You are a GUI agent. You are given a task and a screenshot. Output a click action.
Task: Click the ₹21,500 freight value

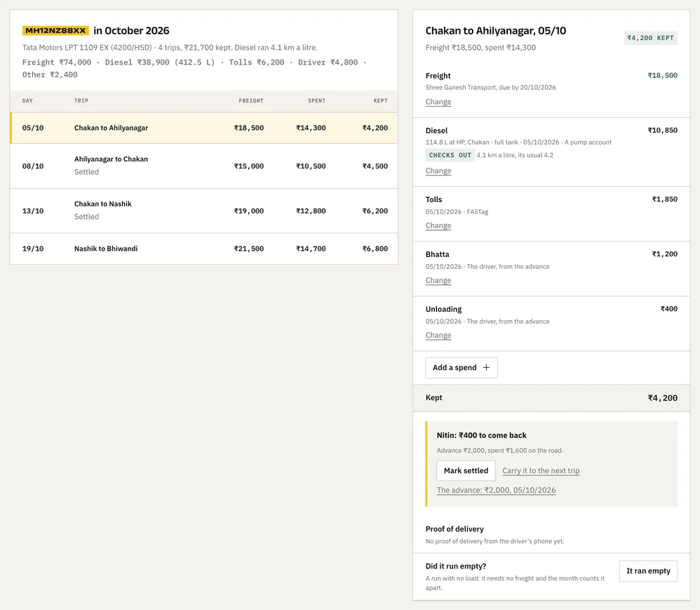(249, 248)
